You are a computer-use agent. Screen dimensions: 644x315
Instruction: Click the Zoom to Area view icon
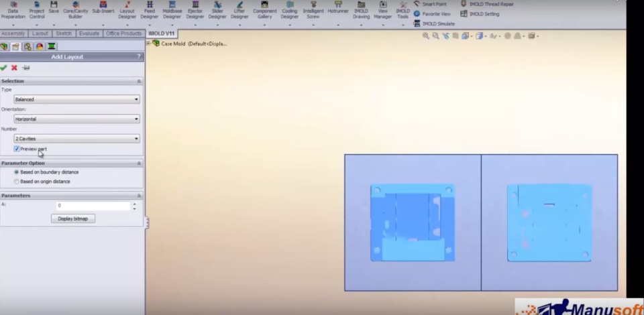point(436,36)
